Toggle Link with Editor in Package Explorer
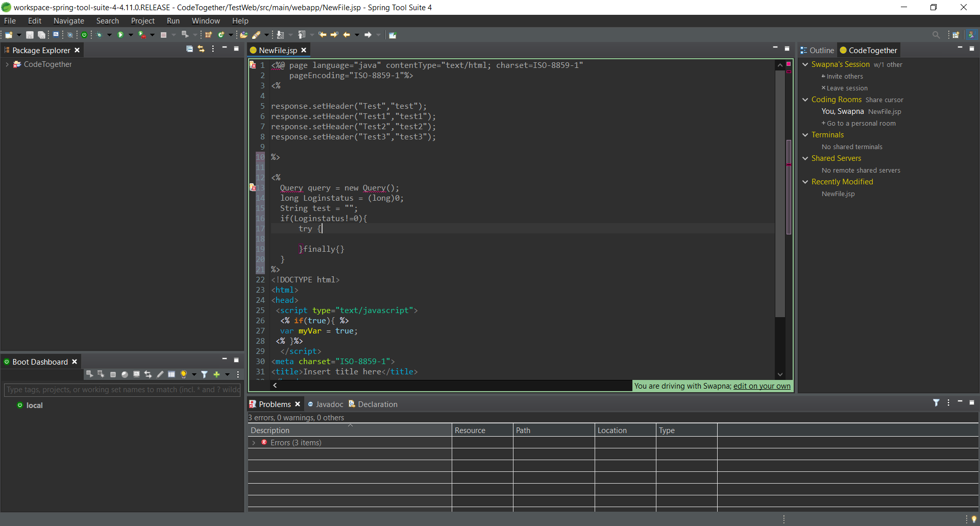This screenshot has width=980, height=526. pos(201,49)
